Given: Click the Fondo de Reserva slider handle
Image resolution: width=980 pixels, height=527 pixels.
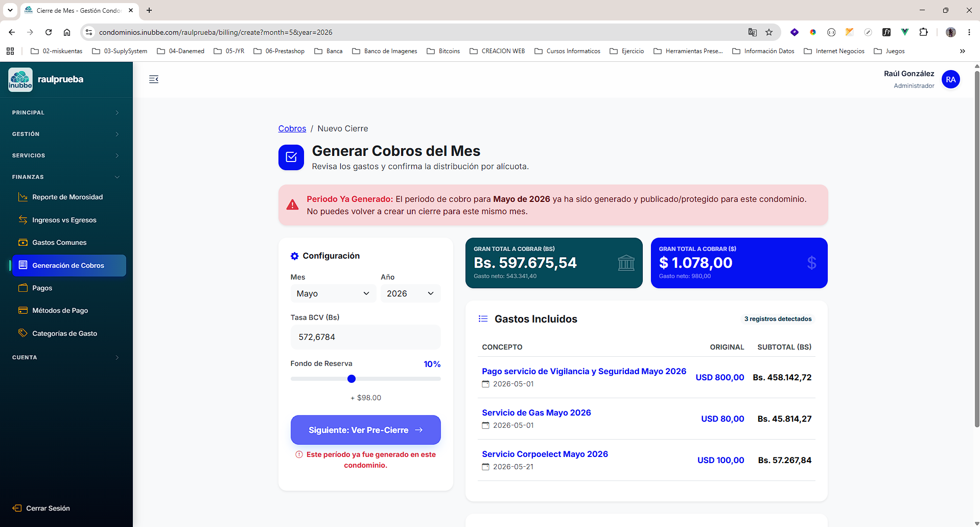Looking at the screenshot, I should (352, 379).
